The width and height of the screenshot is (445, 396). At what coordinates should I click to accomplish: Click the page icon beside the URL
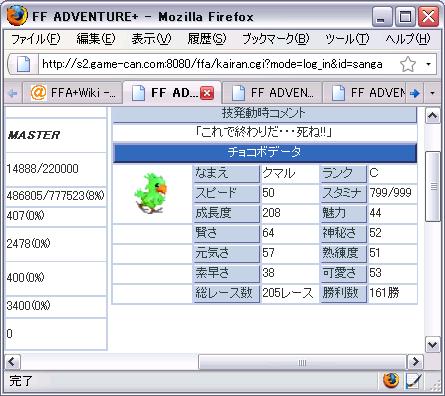point(23,64)
